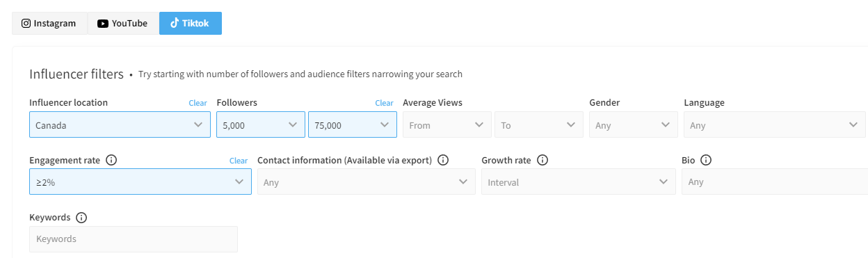Switch to the Instagram tab
This screenshot has width=868, height=258.
(49, 23)
